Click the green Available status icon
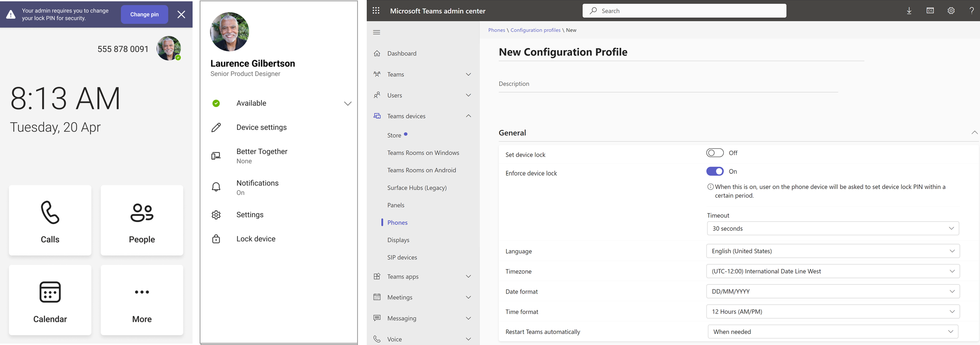 coord(216,103)
